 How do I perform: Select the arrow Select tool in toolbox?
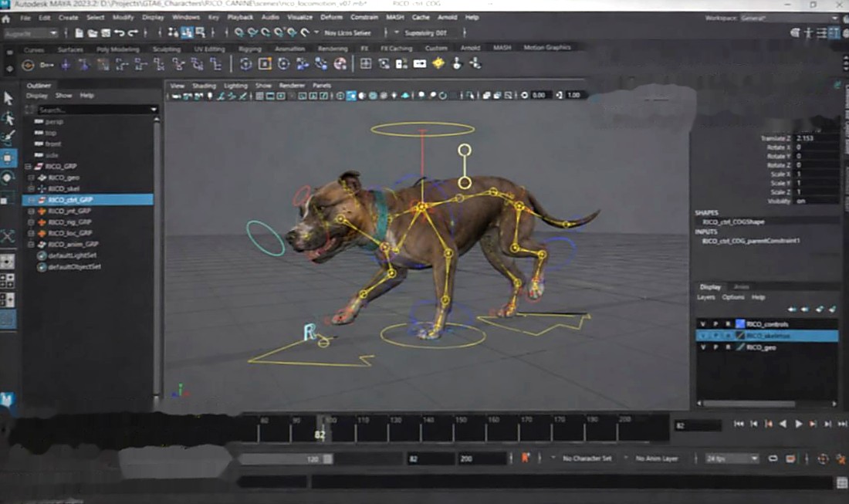(x=8, y=99)
